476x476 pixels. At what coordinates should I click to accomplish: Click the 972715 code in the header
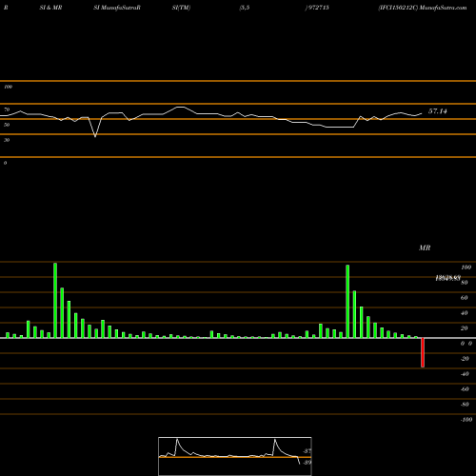click(x=318, y=8)
